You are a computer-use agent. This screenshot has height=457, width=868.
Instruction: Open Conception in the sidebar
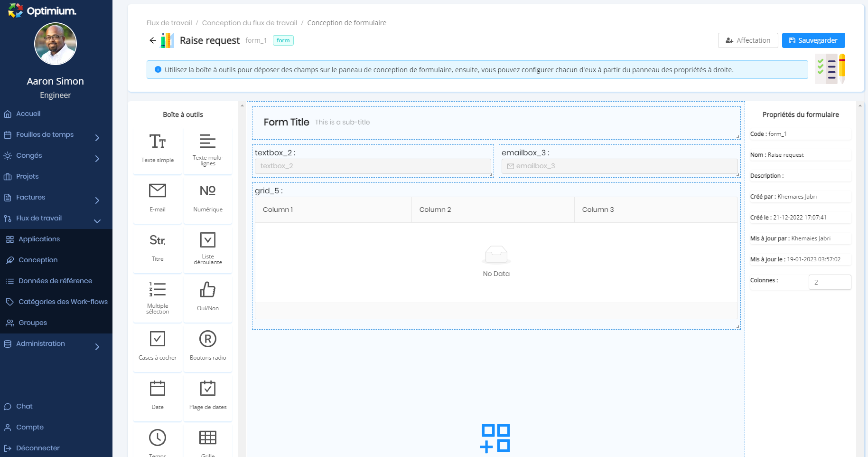pos(38,260)
